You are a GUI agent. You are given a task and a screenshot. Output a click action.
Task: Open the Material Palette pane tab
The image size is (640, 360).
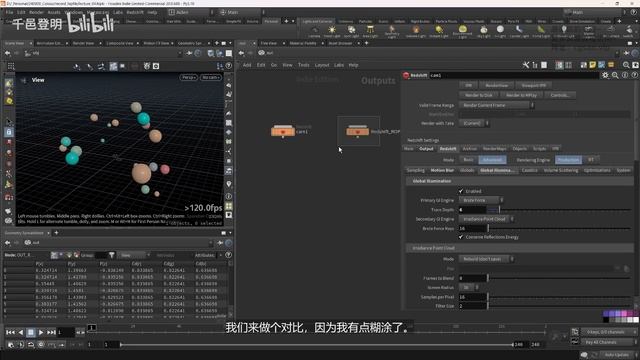click(x=303, y=43)
